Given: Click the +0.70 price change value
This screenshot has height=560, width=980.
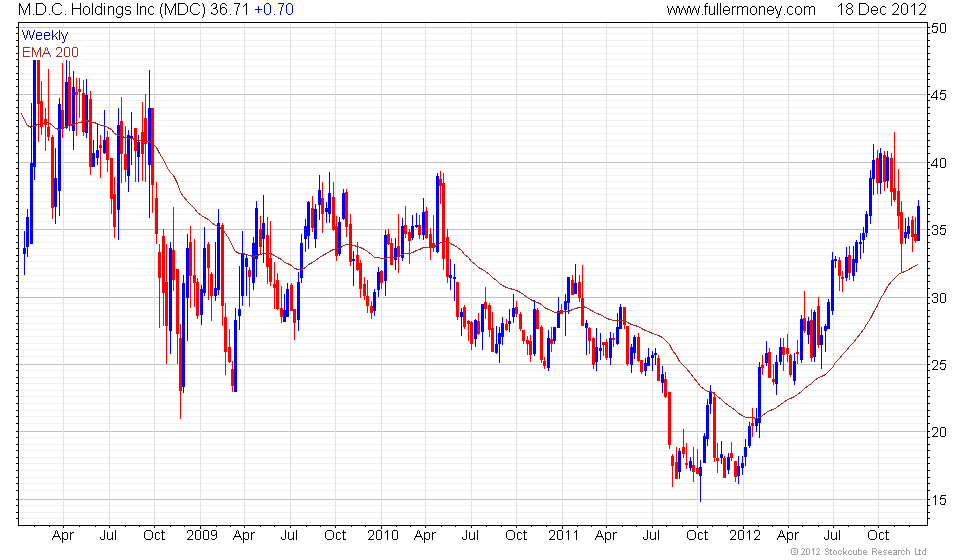Looking at the screenshot, I should coord(274,9).
